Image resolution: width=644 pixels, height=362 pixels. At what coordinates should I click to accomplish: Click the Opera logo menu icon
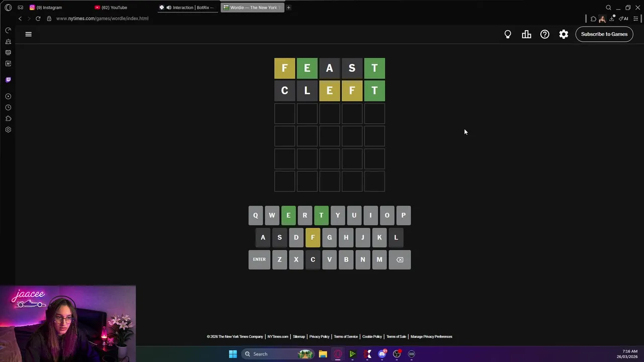(8, 8)
